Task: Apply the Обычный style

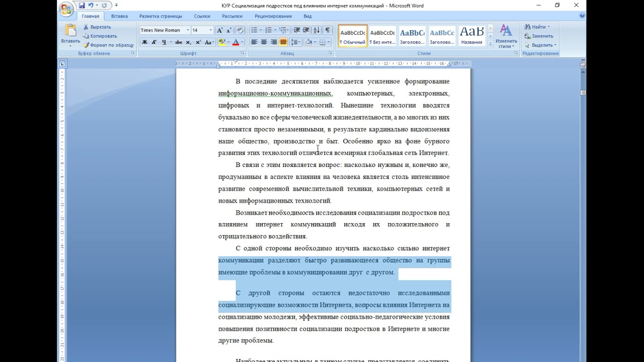Action: click(x=353, y=36)
